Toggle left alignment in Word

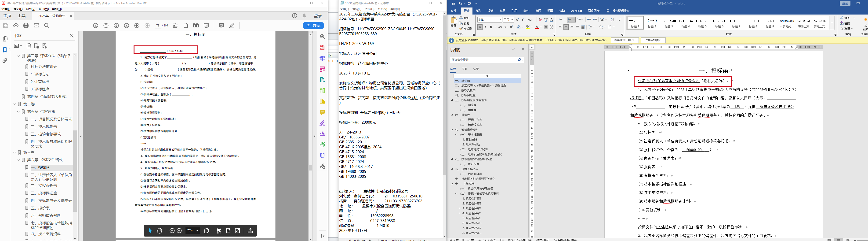(560, 27)
